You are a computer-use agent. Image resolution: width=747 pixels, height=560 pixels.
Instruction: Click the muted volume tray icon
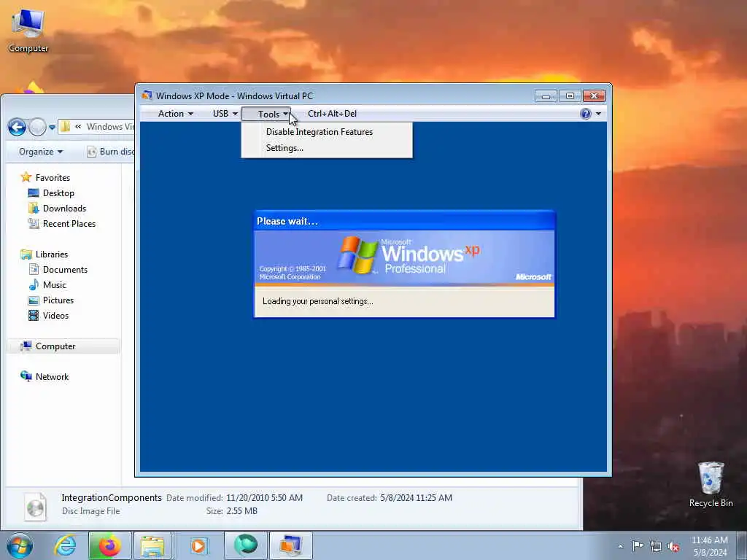tap(673, 546)
